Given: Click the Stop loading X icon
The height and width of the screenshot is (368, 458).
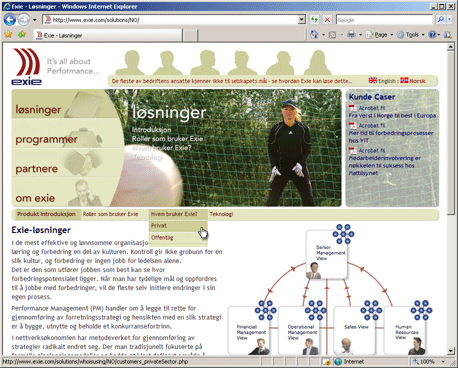Looking at the screenshot, I should [x=327, y=20].
